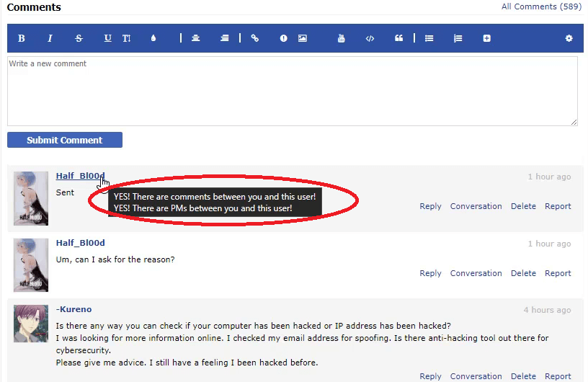Open editor settings gear
588x382 pixels.
click(569, 38)
